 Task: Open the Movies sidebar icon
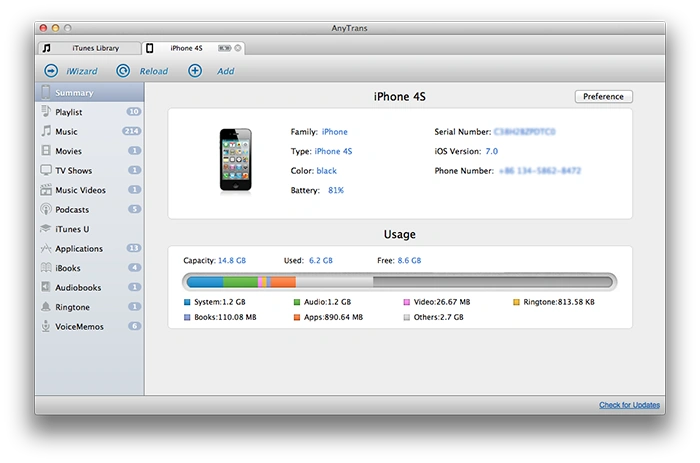point(46,151)
